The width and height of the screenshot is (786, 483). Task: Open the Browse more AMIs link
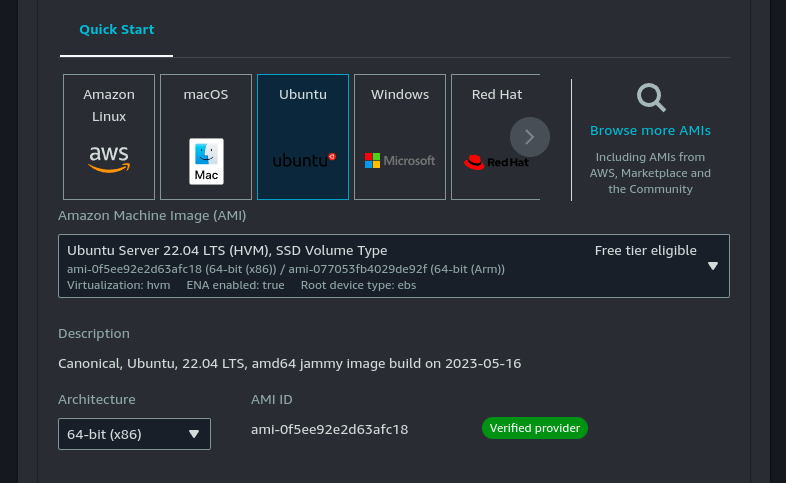pos(650,130)
